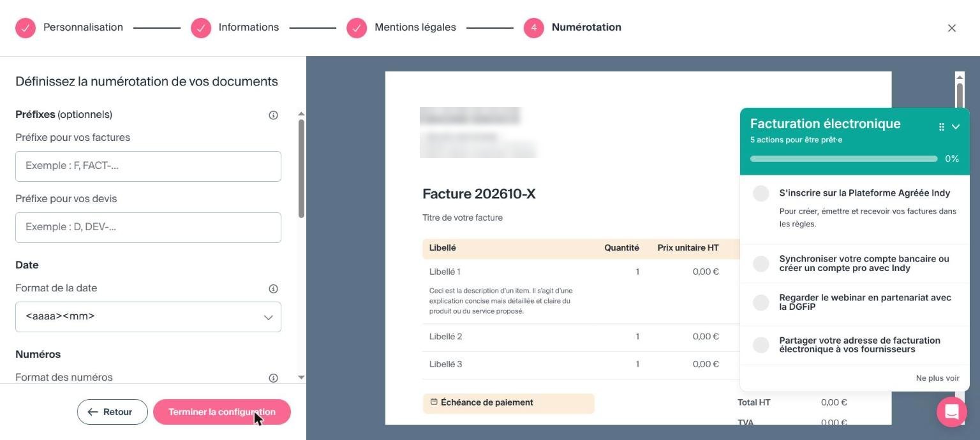Image resolution: width=980 pixels, height=440 pixels.
Task: Check Synchroniser votre compte bancaire
Action: tap(761, 264)
